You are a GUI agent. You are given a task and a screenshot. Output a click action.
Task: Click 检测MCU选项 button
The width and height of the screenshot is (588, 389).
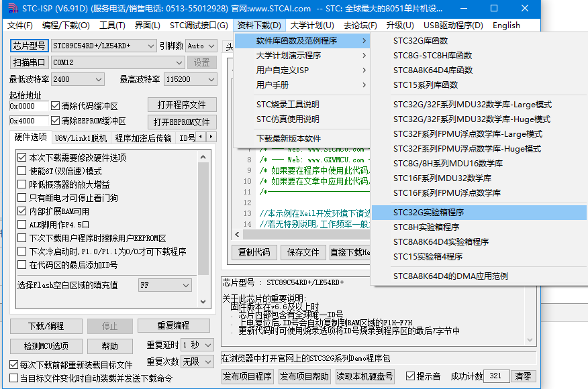46,346
